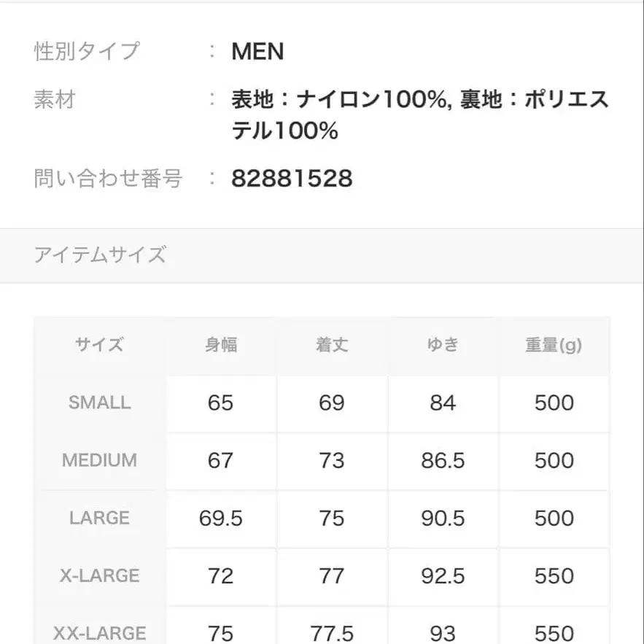Viewport: 644px width, 644px height.
Task: Click the inquiry number 82881528
Action: [292, 178]
